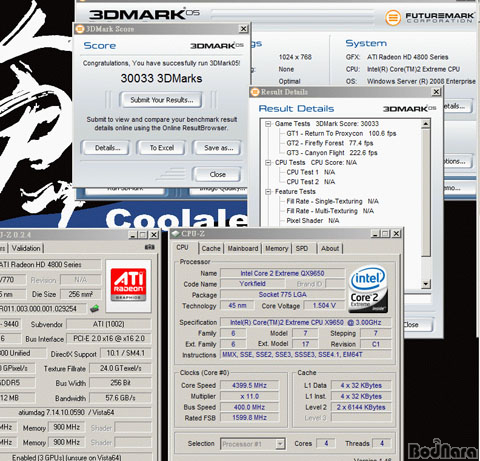
Task: Click Submit Your Results button
Action: pos(162,100)
